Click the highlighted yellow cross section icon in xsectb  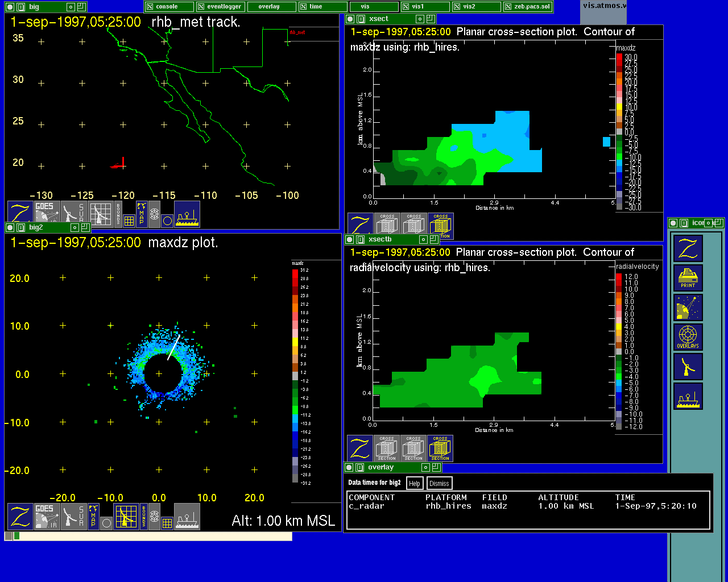440,448
